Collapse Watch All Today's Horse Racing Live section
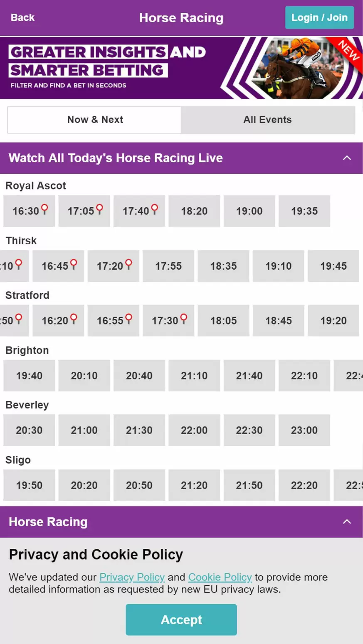This screenshot has height=644, width=363. pos(347,158)
